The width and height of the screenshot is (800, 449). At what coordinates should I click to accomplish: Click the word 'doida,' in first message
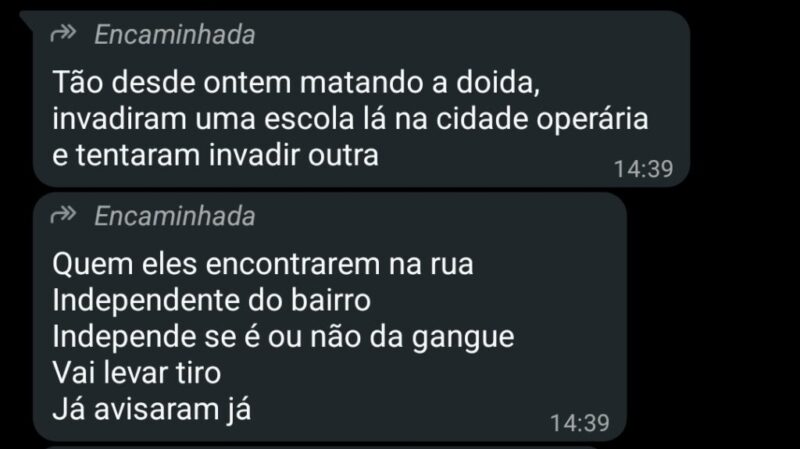pos(498,83)
